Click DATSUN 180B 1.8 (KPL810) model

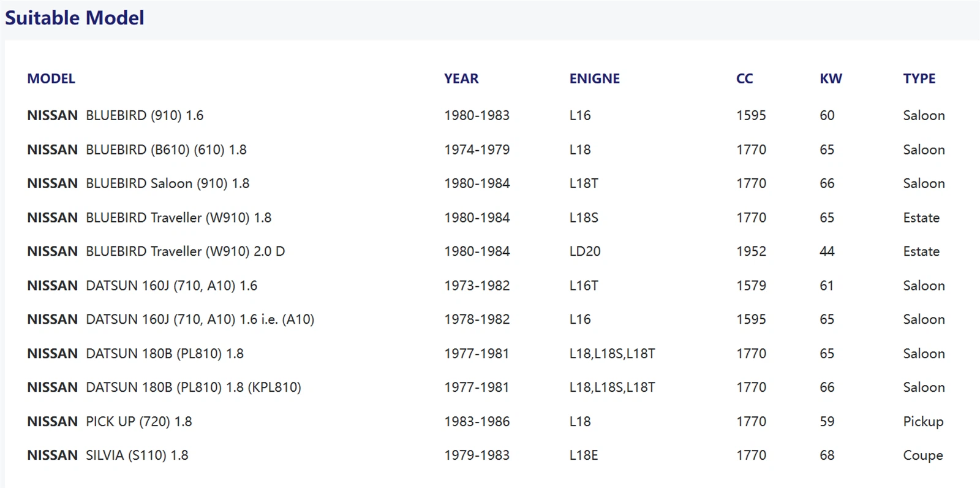(x=193, y=387)
